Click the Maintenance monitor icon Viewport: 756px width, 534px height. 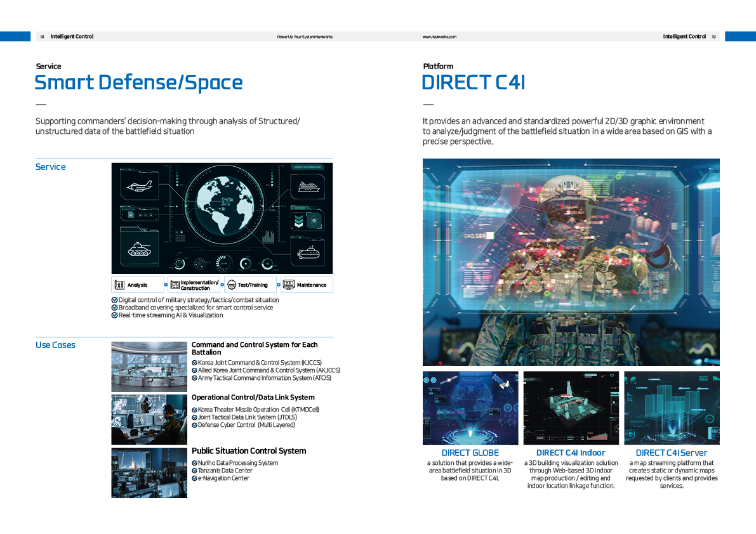(x=288, y=285)
